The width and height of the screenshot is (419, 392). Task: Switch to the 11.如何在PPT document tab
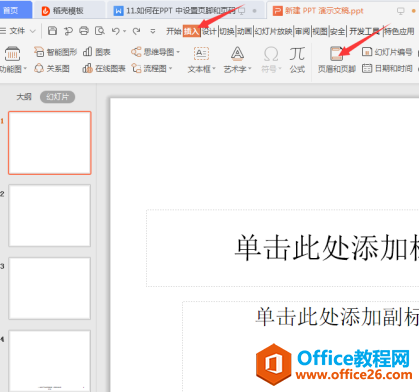(185, 11)
